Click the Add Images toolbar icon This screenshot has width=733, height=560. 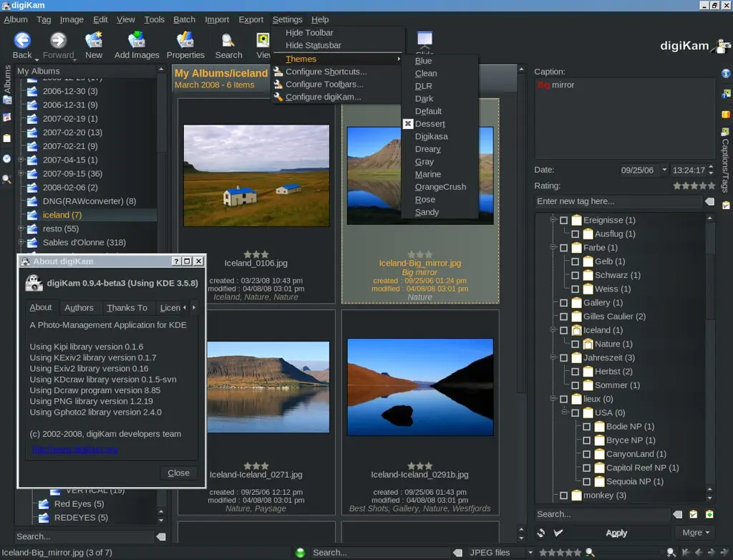pyautogui.click(x=136, y=41)
